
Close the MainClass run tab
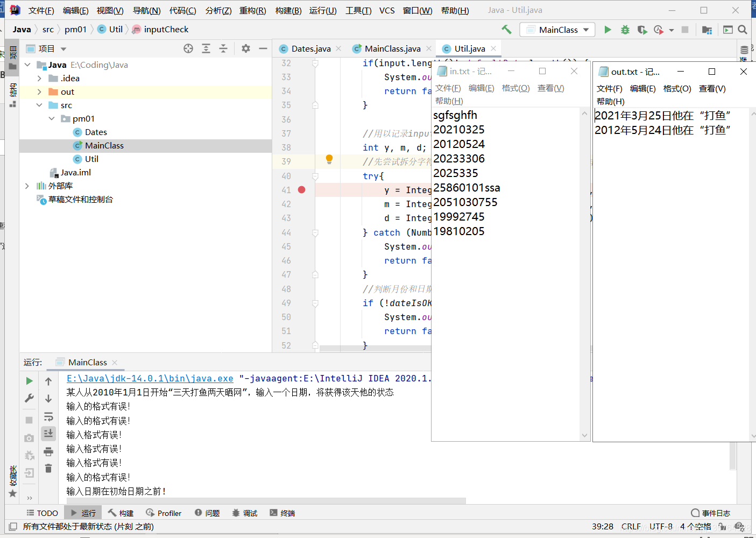point(115,363)
